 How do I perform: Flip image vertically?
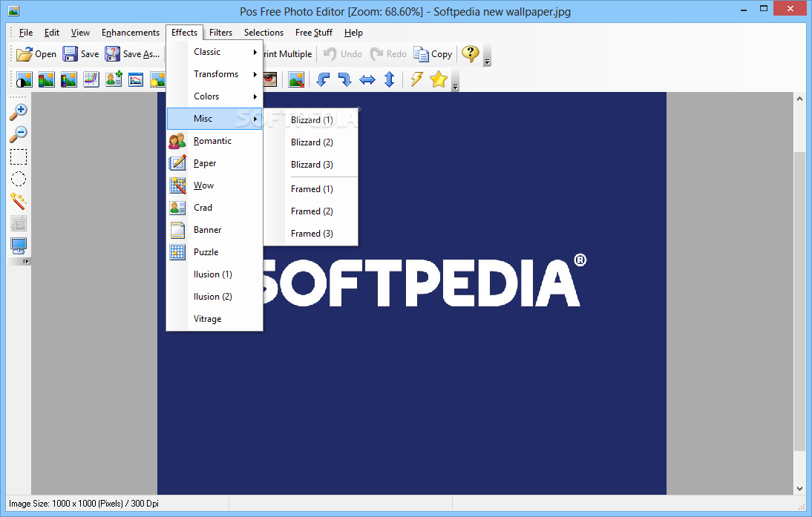tap(390, 79)
